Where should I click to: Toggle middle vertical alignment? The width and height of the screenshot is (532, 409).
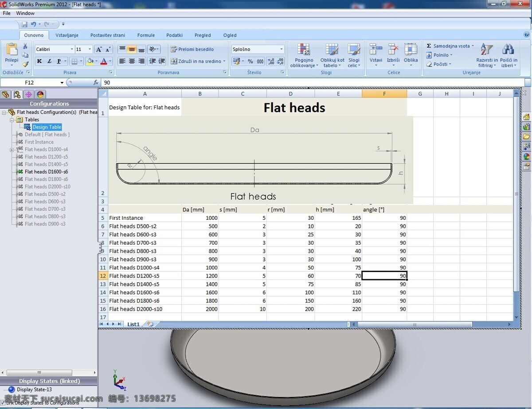(132, 49)
